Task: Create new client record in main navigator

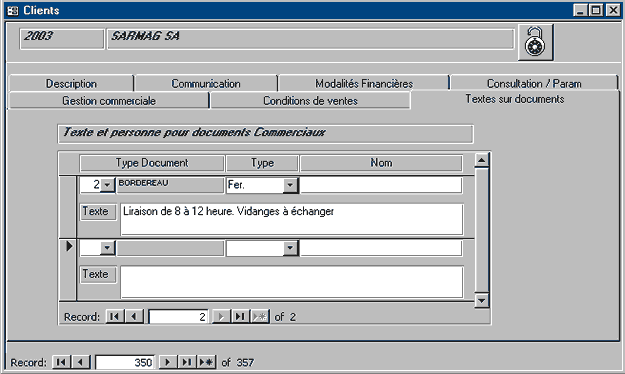Action: [206, 362]
